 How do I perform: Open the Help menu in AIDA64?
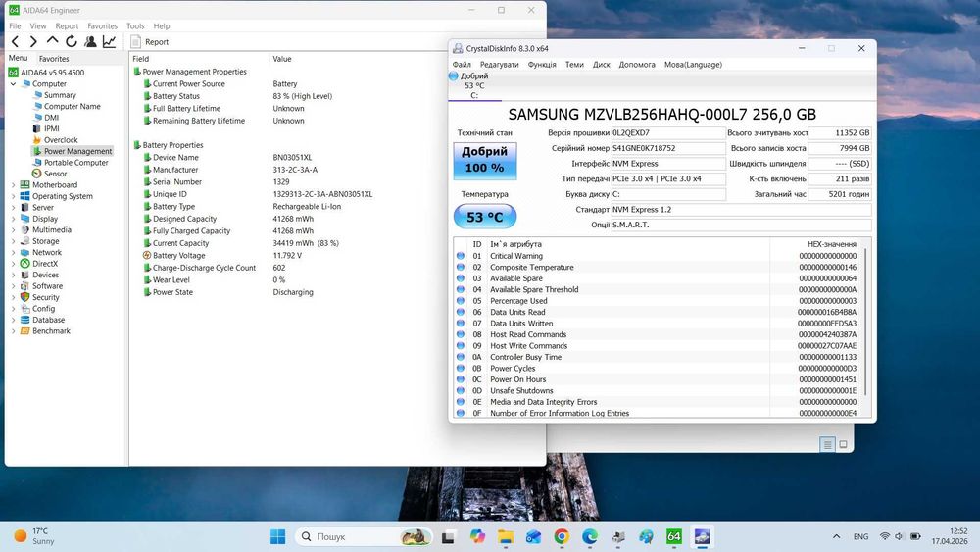(x=162, y=26)
